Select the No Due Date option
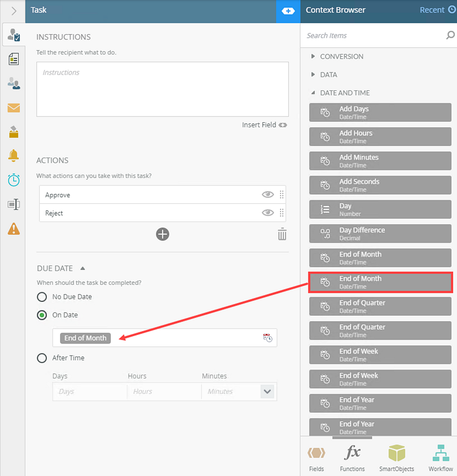457x476 pixels. coord(42,297)
